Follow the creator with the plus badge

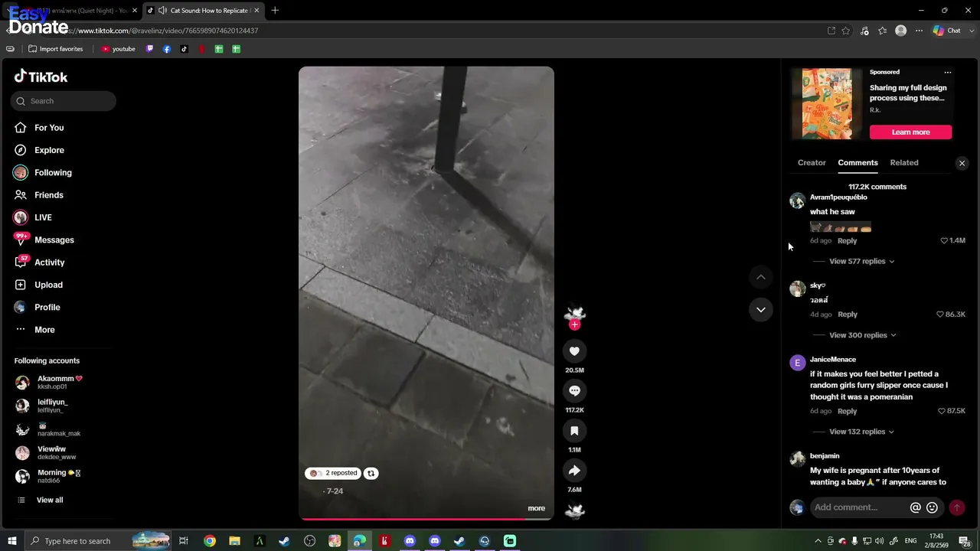pos(575,324)
